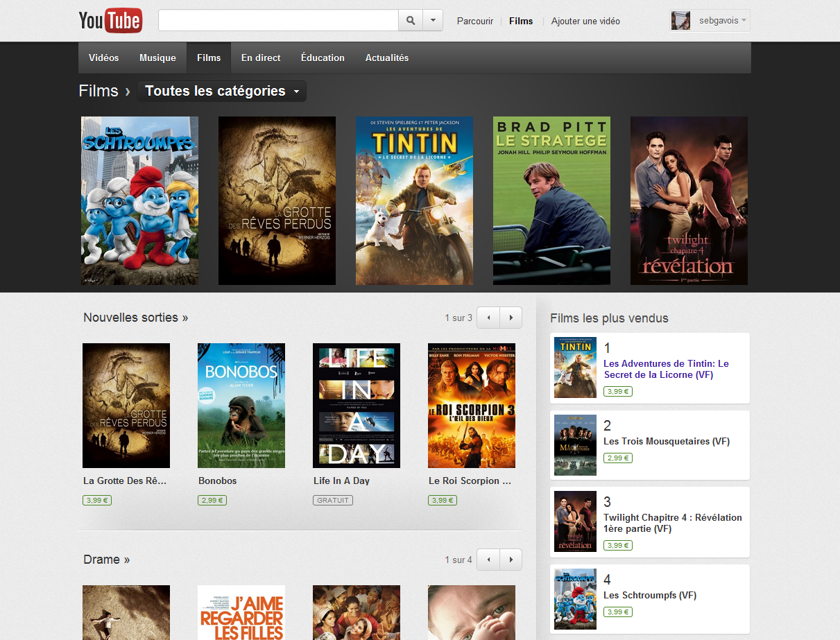Open the fourth Drame poster with face
Viewport: 840px width, 640px height.
pyautogui.click(x=472, y=612)
